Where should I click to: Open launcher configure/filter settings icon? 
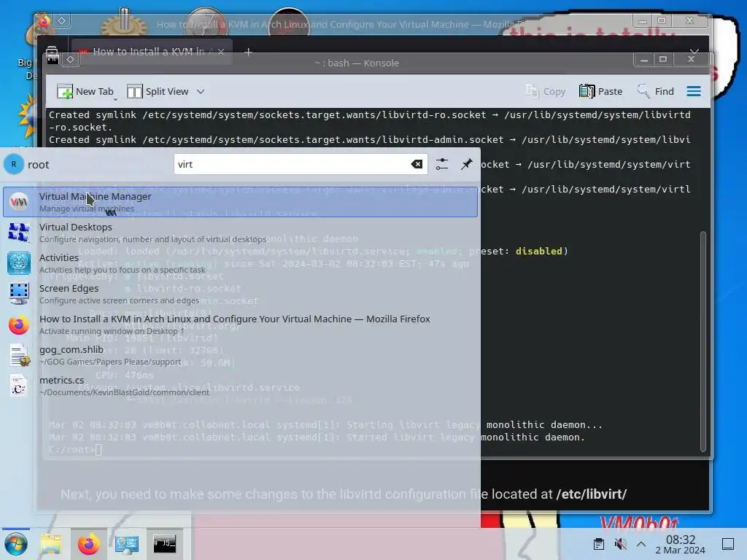point(442,164)
